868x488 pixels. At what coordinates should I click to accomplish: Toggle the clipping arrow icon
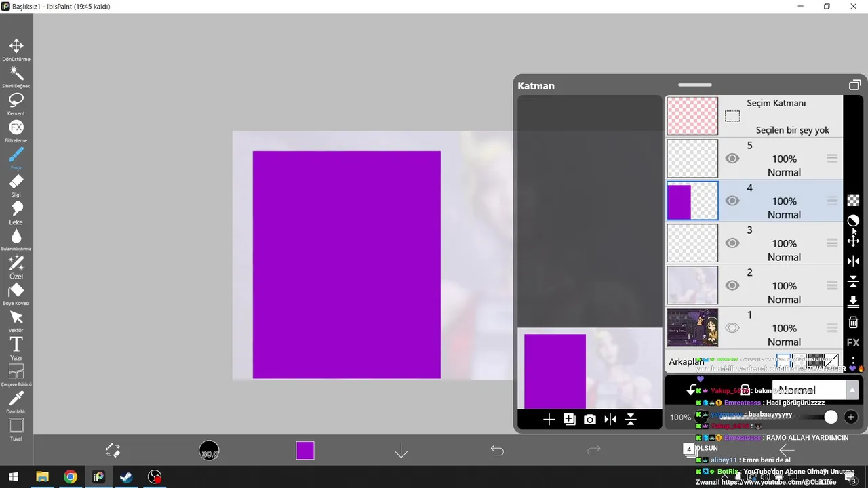[x=691, y=390]
